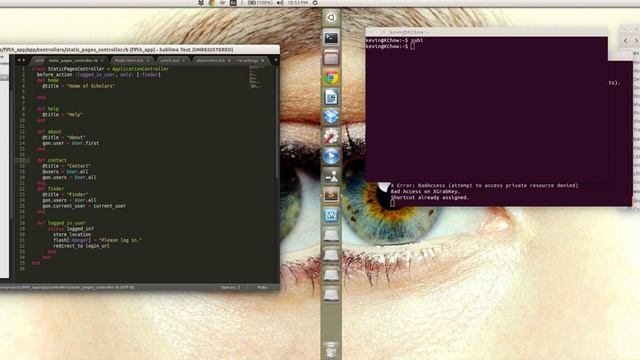This screenshot has width=640, height=360.
Task: Click the def finder line
Action: click(x=50, y=189)
